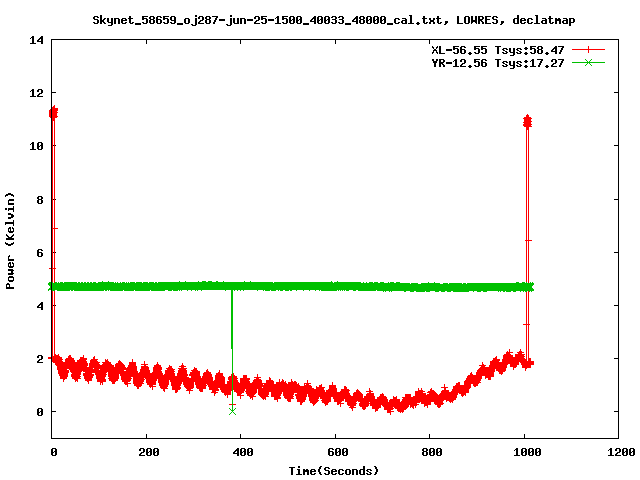Click the green YR legend line sample
640x480 pixels.
588,62
